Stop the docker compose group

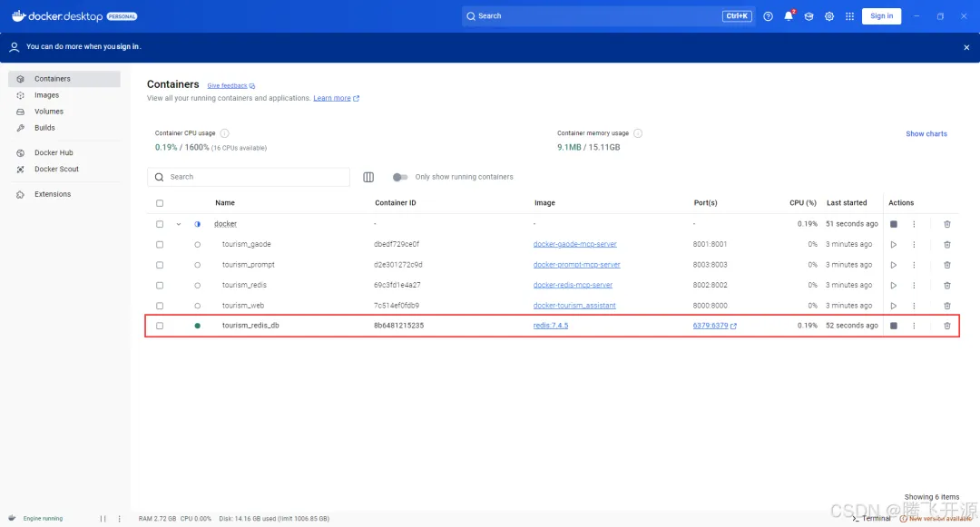[894, 224]
